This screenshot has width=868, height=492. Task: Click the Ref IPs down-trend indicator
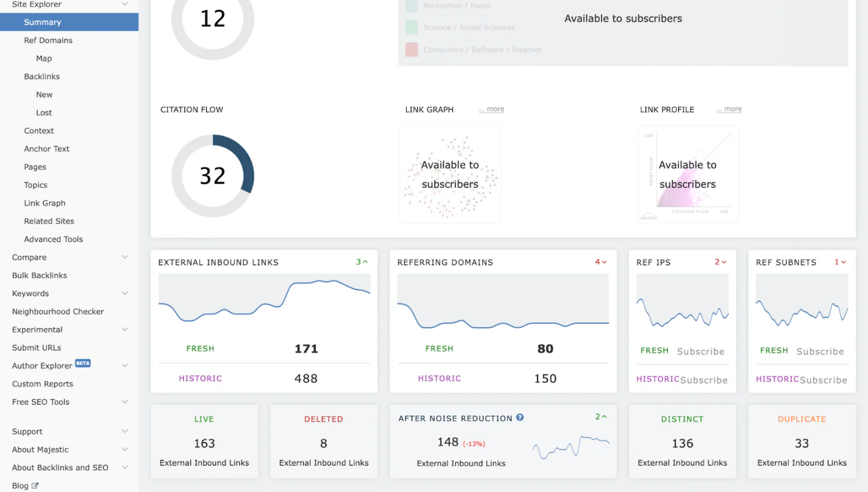(x=720, y=262)
